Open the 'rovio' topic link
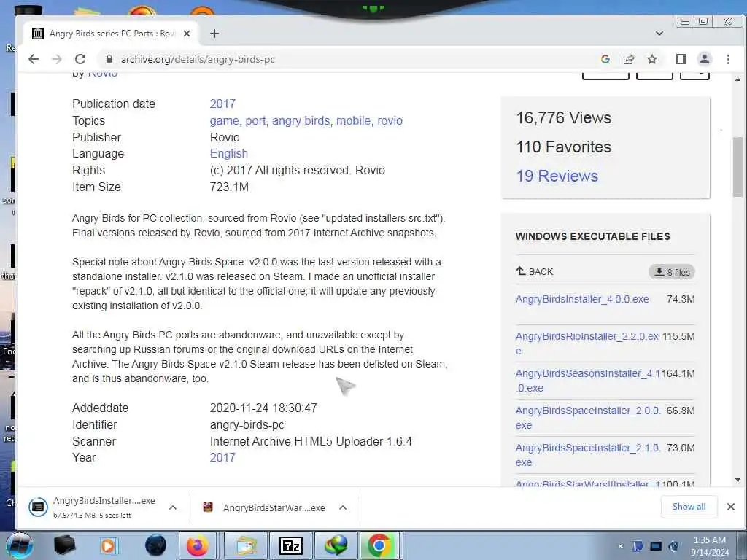This screenshot has height=560, width=747. pyautogui.click(x=390, y=120)
